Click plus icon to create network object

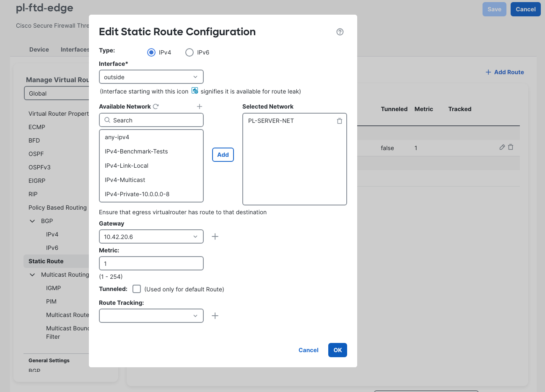click(x=200, y=106)
